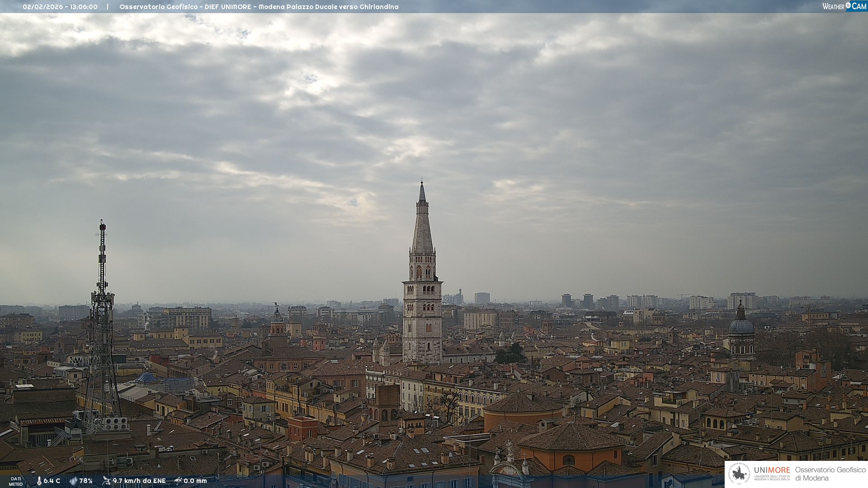Click the wind anemometer icon

coord(106,481)
